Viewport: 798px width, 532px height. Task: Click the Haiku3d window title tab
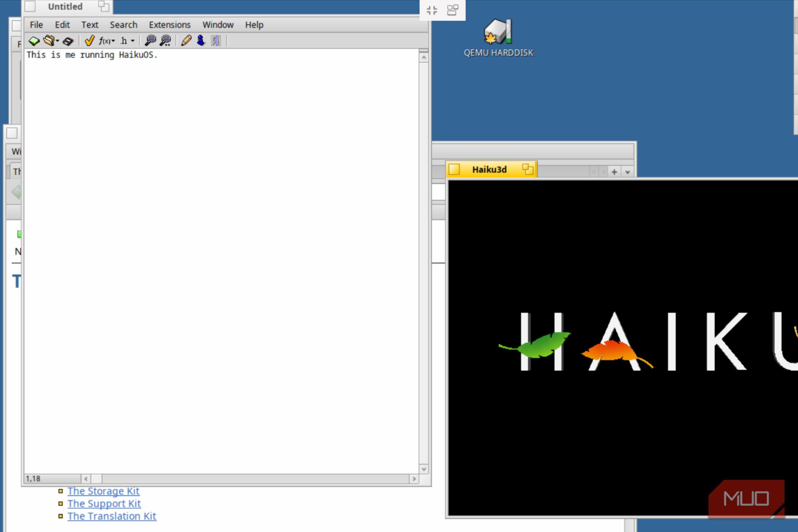coord(489,169)
